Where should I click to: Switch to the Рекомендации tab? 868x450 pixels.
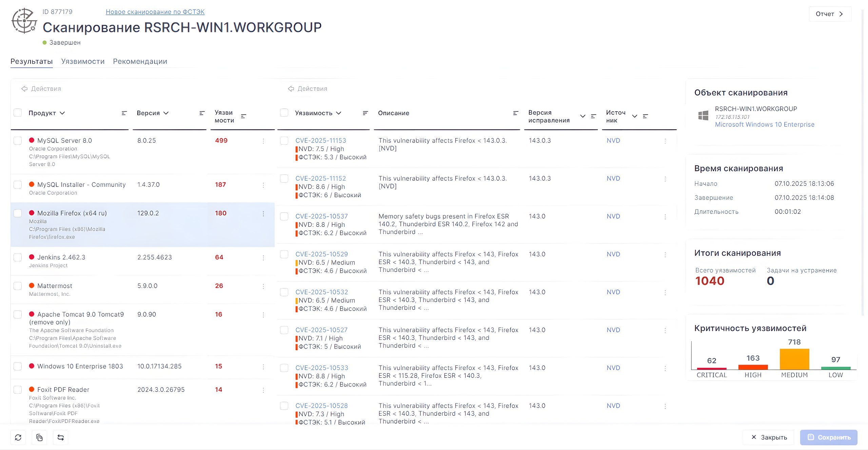pyautogui.click(x=140, y=61)
